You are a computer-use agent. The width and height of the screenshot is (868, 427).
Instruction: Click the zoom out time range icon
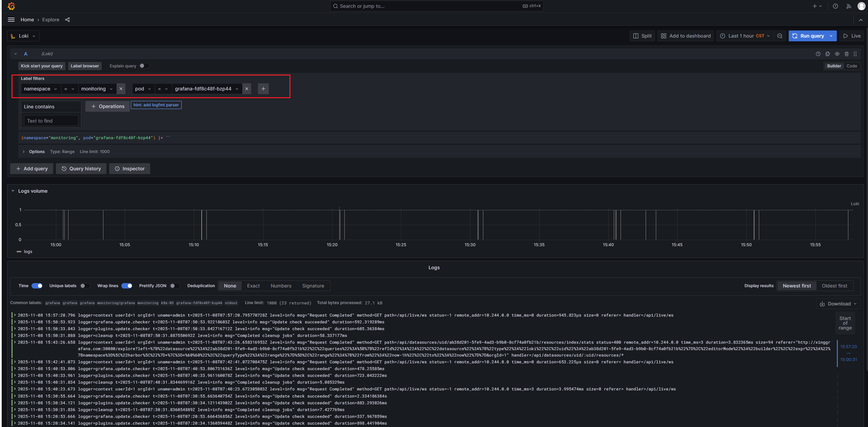coord(780,36)
